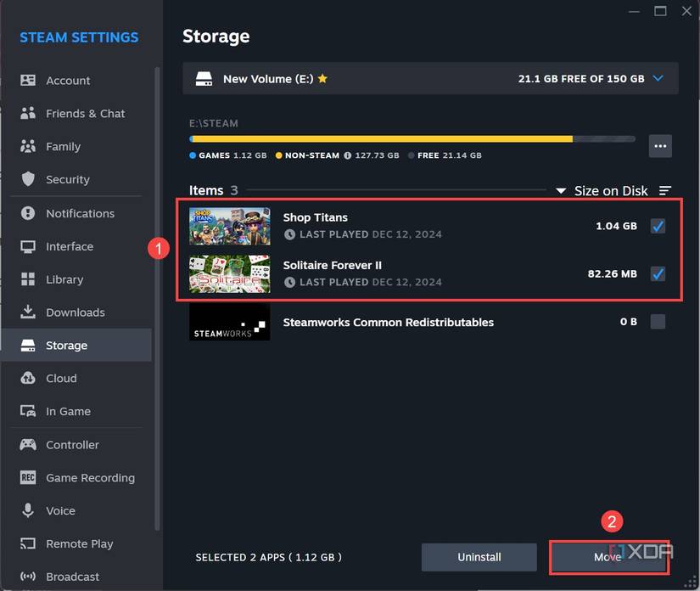The width and height of the screenshot is (700, 591).
Task: Click the Voice microphone icon
Action: [x=28, y=510]
